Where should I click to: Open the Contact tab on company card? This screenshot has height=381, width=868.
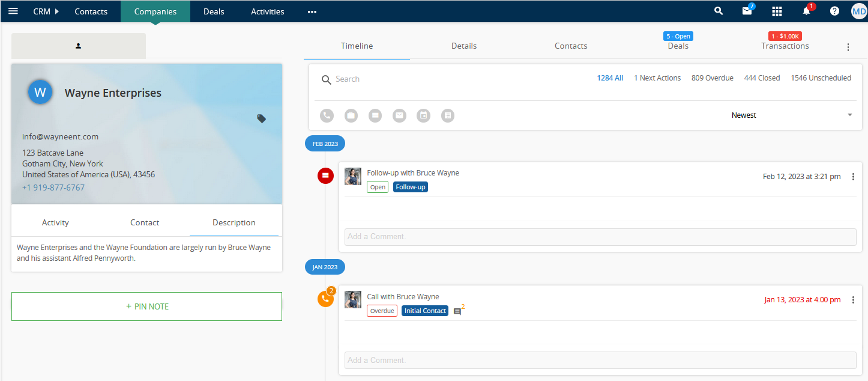(x=145, y=222)
